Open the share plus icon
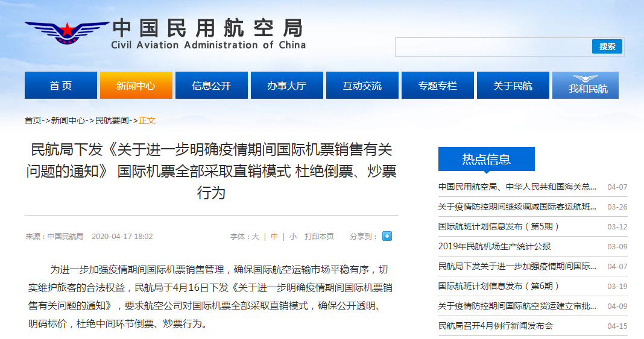The height and width of the screenshot is (339, 644). (387, 236)
